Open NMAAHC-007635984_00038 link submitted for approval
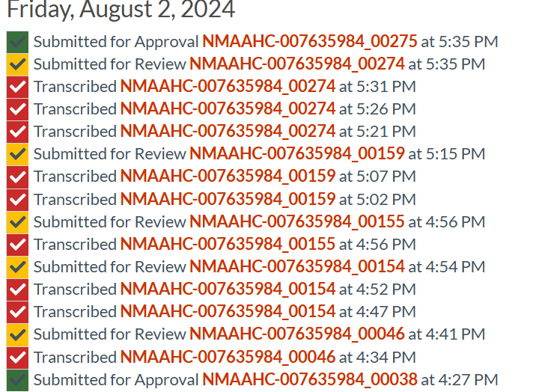Screen dimensions: 548x392 [309, 380]
